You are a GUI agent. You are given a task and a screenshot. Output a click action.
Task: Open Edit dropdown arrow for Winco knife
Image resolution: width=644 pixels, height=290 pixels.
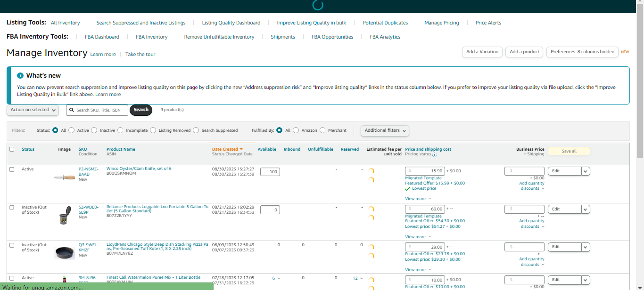(586, 171)
